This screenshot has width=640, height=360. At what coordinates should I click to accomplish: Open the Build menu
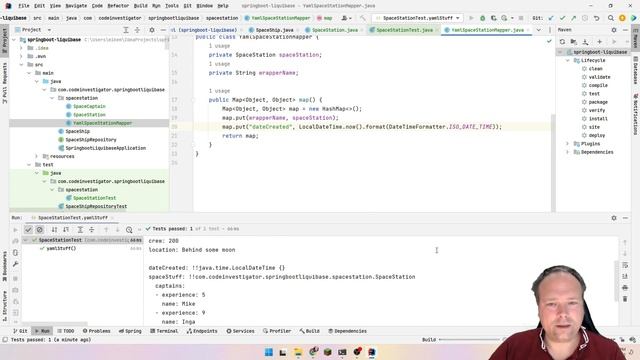coord(140,6)
